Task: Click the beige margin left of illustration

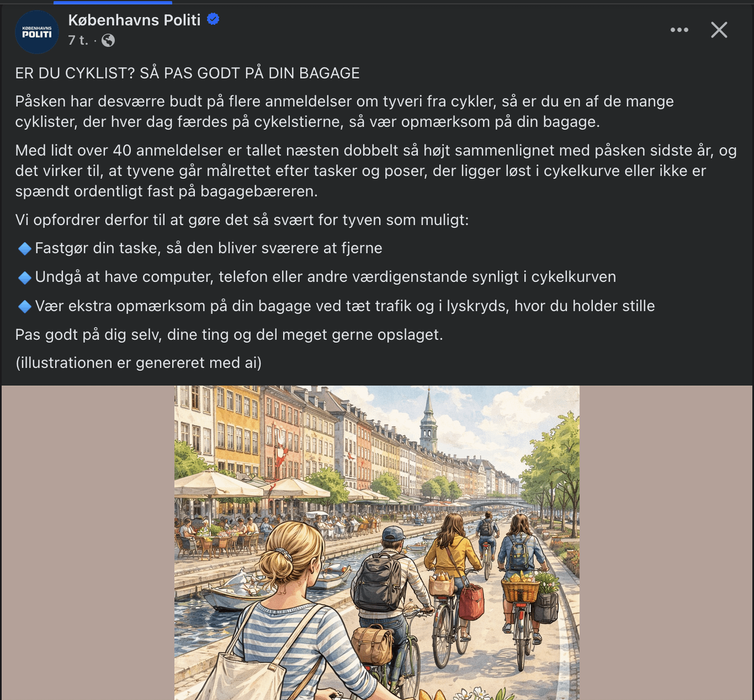Action: click(88, 543)
